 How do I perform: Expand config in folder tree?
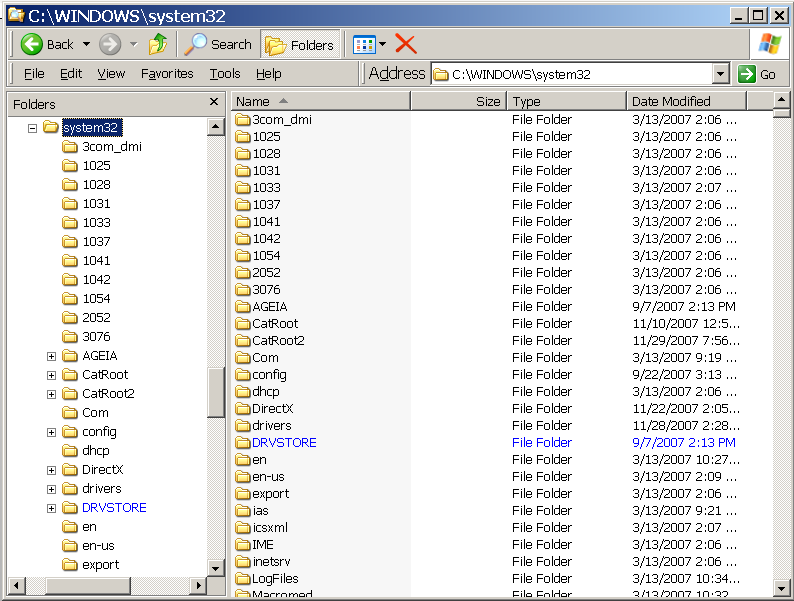51,432
